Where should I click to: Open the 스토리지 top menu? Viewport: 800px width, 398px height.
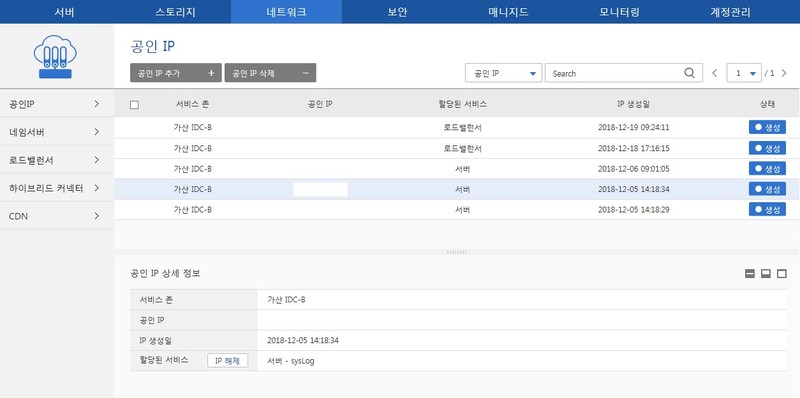[x=175, y=12]
